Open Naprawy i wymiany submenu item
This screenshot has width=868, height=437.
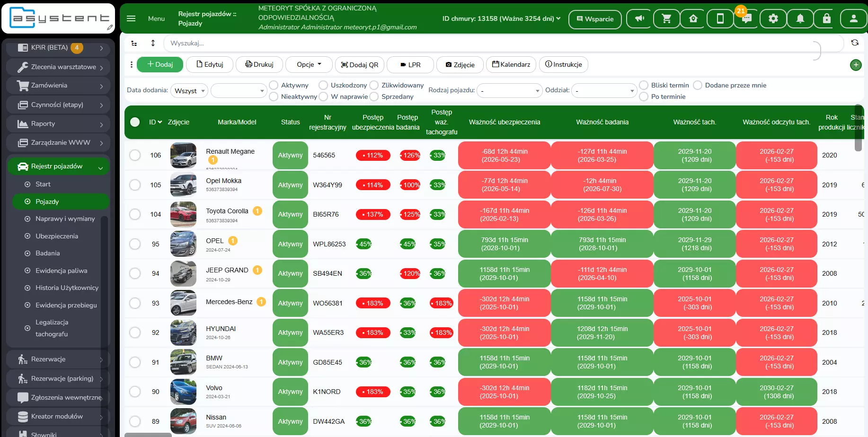(x=65, y=219)
